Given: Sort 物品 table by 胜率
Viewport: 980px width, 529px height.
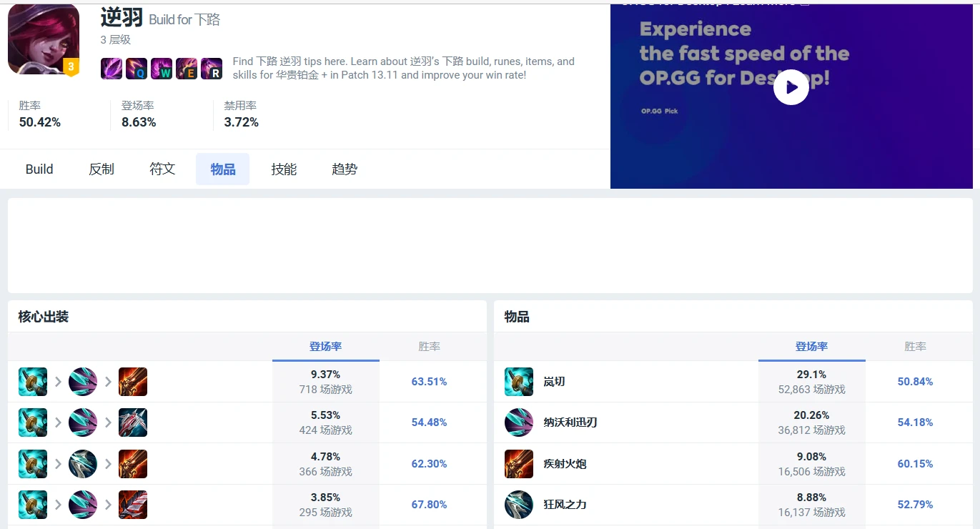Looking at the screenshot, I should (x=915, y=347).
